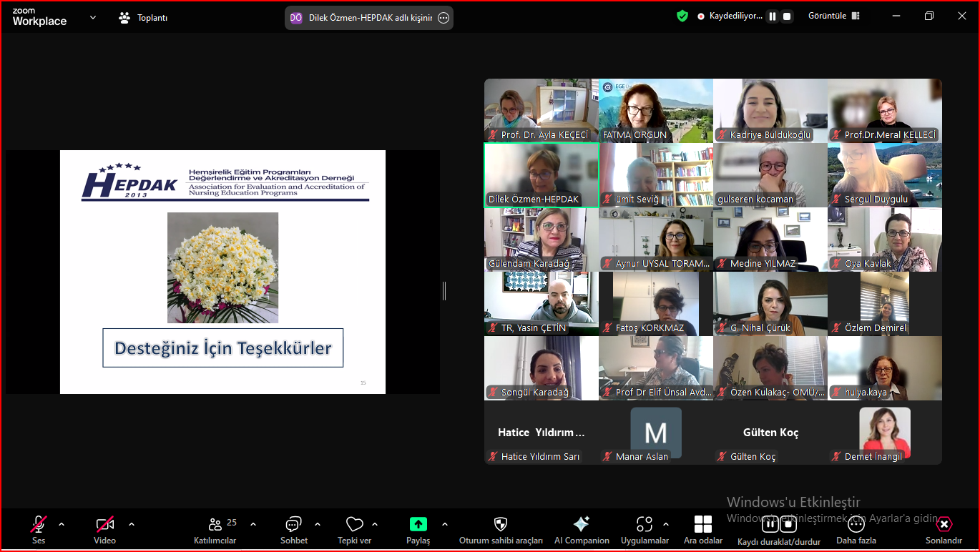The width and height of the screenshot is (980, 552).
Task: Select Fatoş KORKMAZ video tile
Action: click(x=656, y=304)
